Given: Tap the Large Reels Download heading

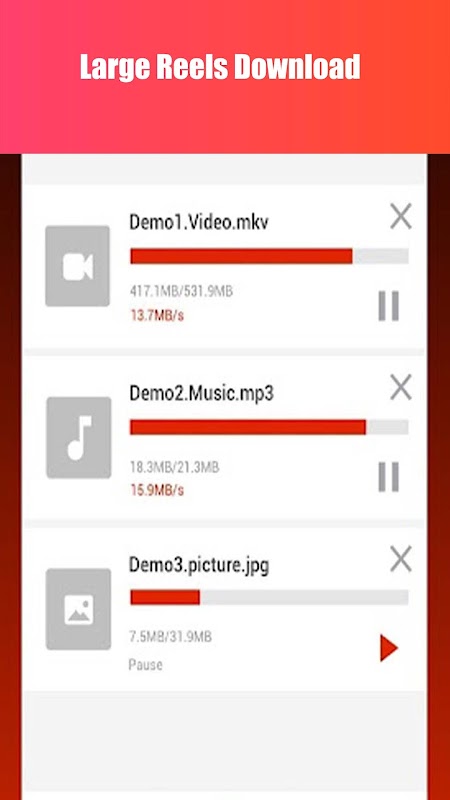Looking at the screenshot, I should pos(220,67).
